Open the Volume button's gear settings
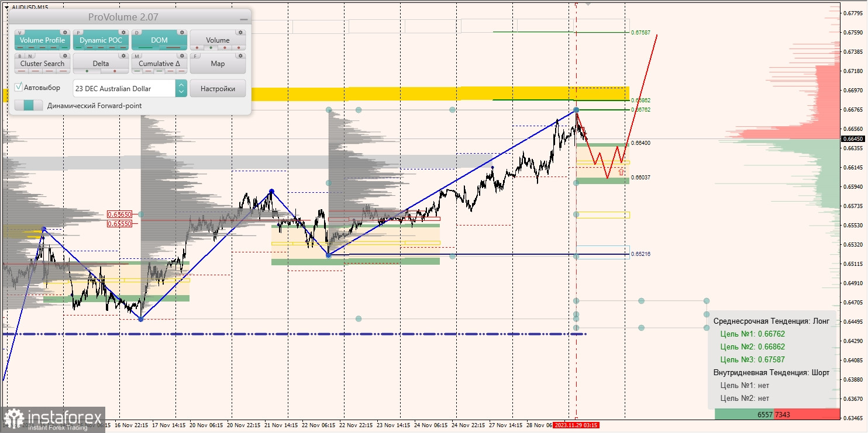Viewport: 868px width, 433px height. click(x=240, y=32)
